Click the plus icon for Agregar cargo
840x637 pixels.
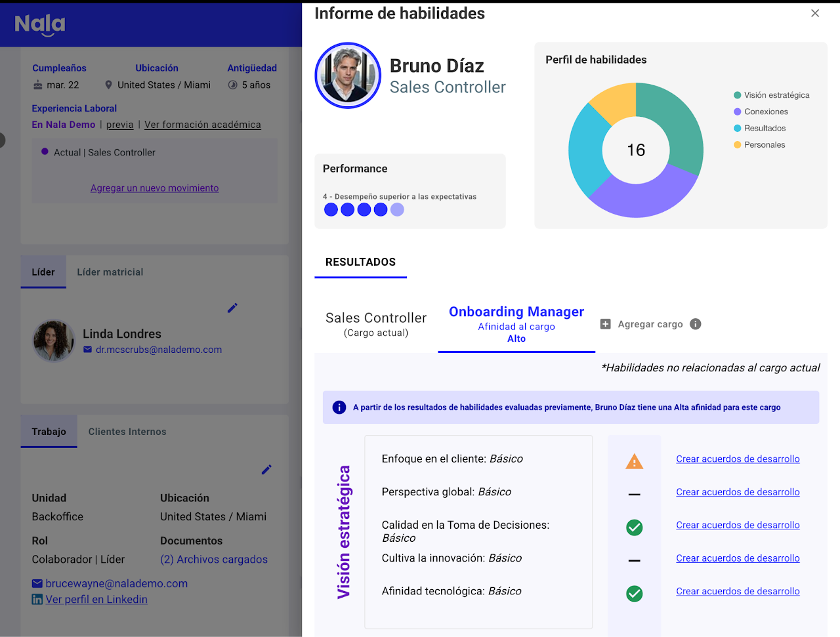click(x=606, y=324)
